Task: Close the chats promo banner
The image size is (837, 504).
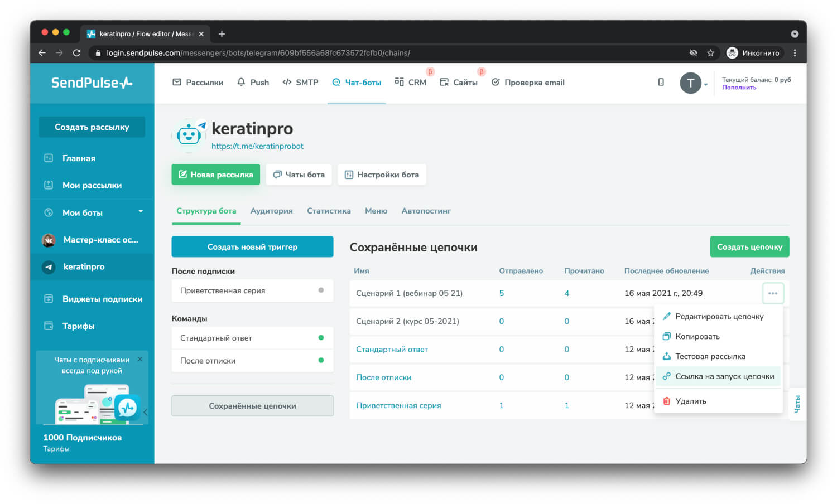Action: tap(140, 360)
